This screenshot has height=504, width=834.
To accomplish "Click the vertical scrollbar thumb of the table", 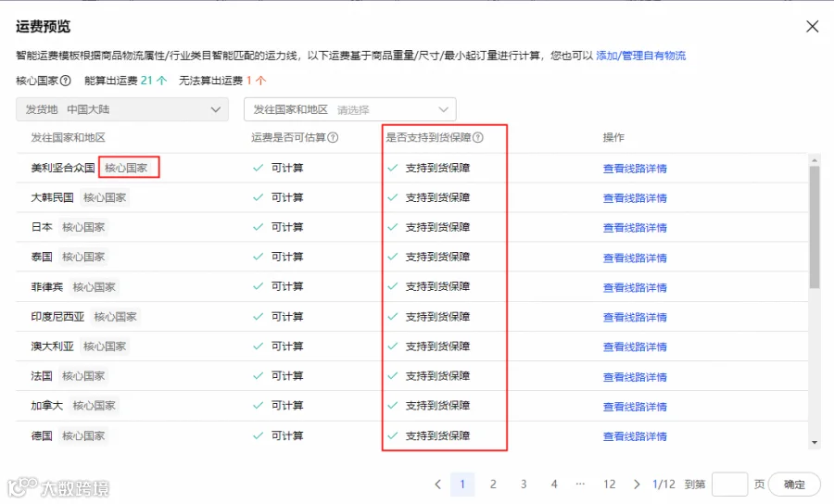I will 815,227.
